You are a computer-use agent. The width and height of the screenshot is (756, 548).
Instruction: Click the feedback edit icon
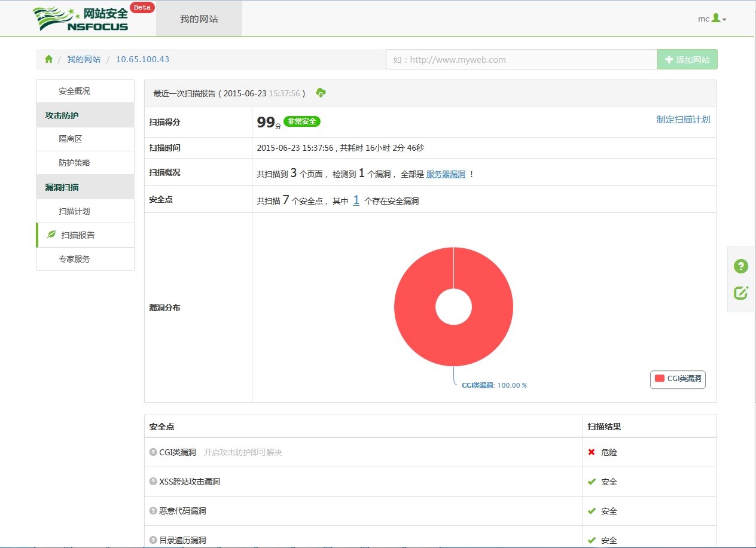pos(741,293)
